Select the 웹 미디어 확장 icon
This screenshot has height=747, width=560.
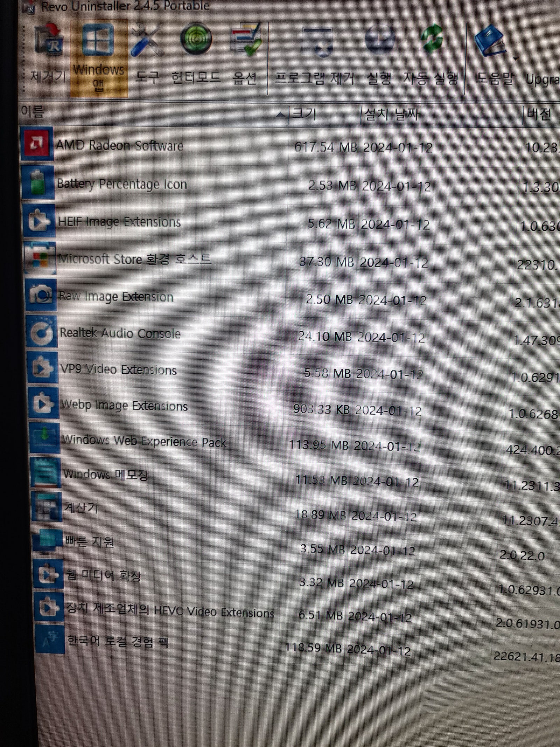click(x=49, y=574)
